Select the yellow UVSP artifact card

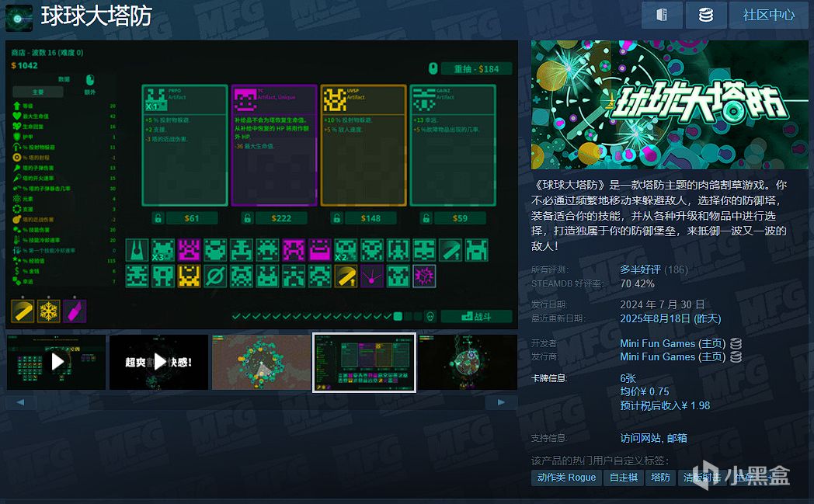[364, 145]
